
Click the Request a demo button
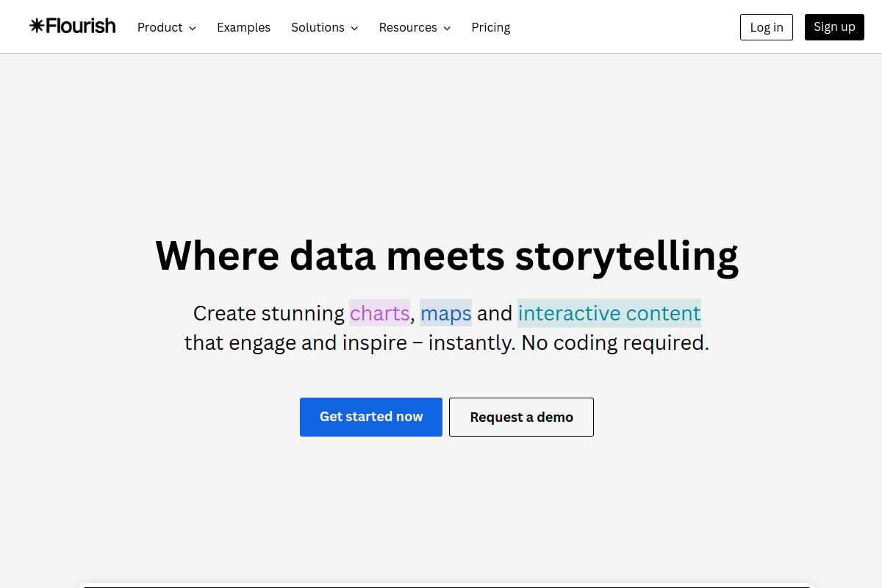(x=521, y=417)
